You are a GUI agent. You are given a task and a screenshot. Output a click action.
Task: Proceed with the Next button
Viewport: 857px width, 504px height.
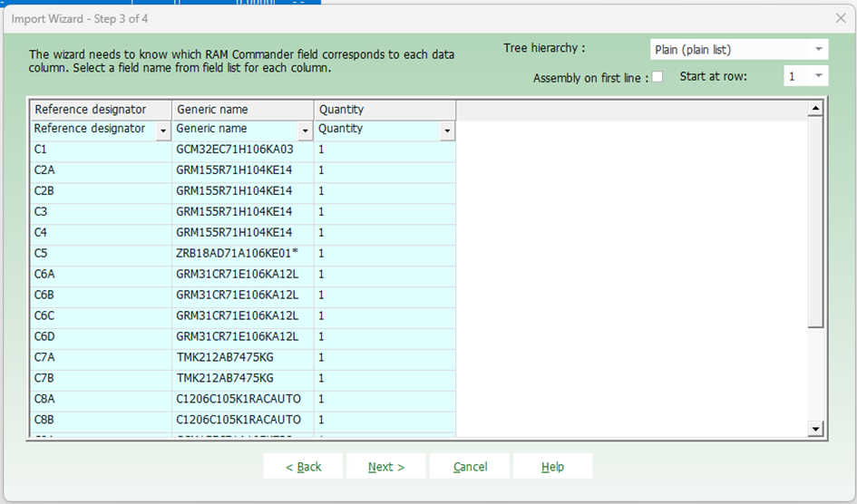coord(385,467)
